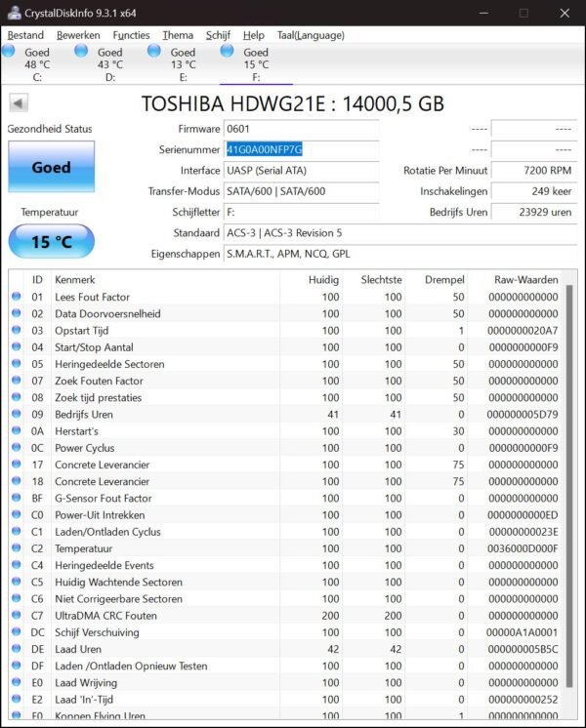This screenshot has width=586, height=728.
Task: Click the highlighted serial number field
Action: pyautogui.click(x=301, y=149)
